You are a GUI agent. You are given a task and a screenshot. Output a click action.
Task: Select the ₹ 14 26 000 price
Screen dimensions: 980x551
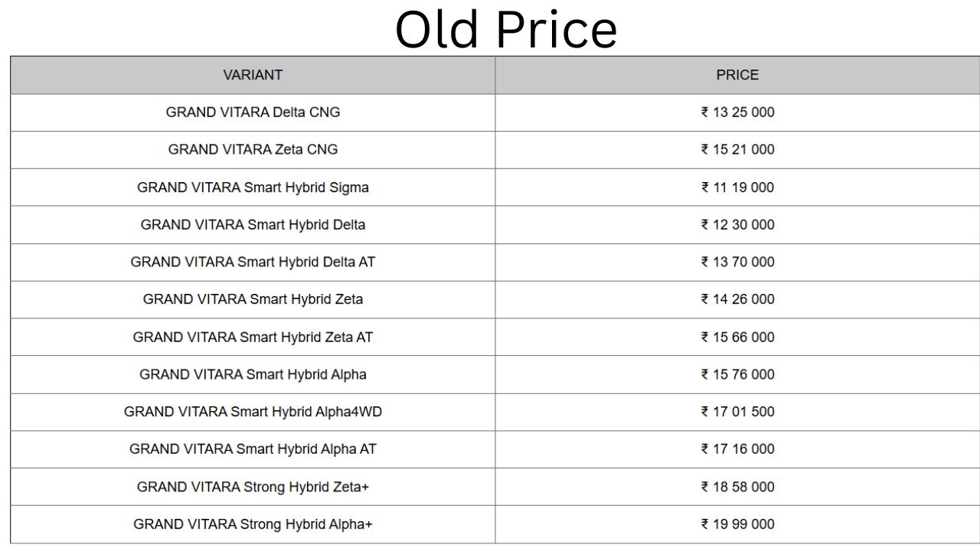coord(737,300)
